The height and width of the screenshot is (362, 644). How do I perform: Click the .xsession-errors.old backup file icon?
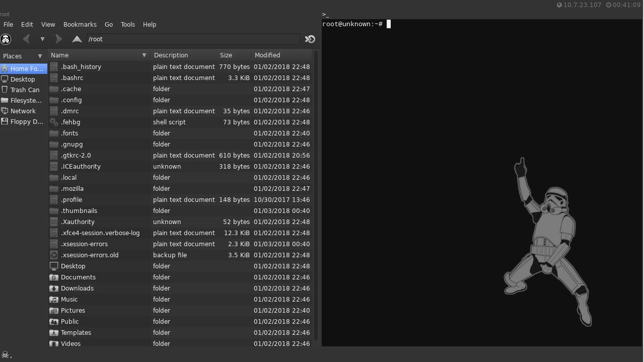point(54,255)
